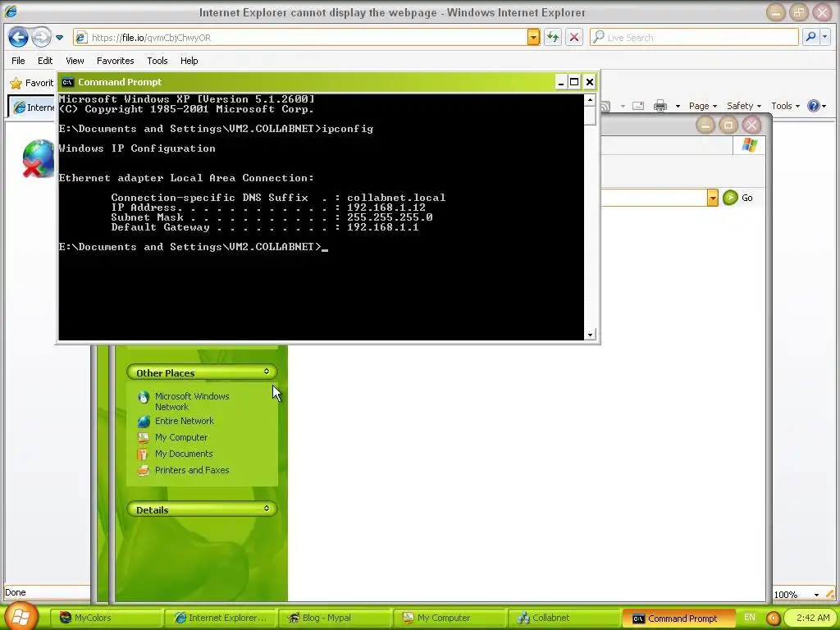840x630 pixels.
Task: Click the globe error icon on page
Action: pos(39,158)
